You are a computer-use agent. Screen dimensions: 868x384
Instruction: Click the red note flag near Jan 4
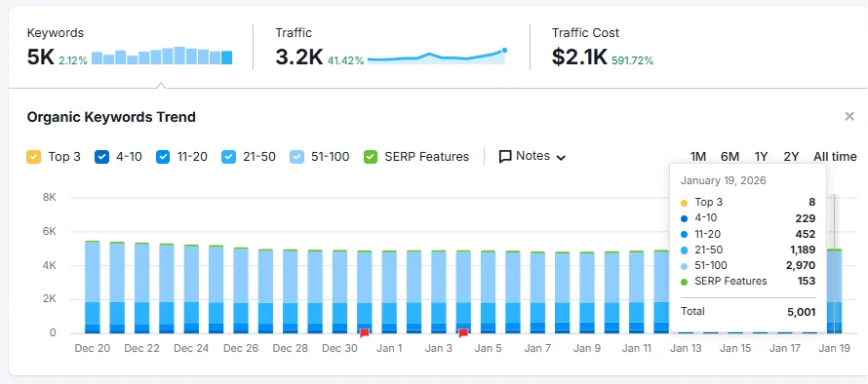tap(463, 332)
